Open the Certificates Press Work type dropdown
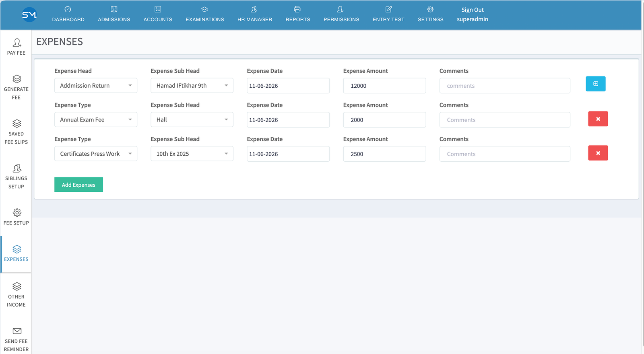 pyautogui.click(x=96, y=154)
